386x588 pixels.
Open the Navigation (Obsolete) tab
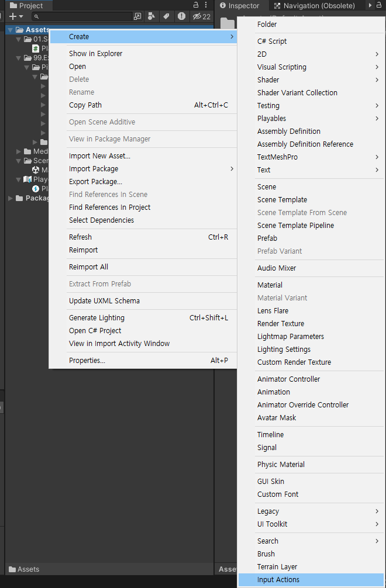click(x=315, y=6)
